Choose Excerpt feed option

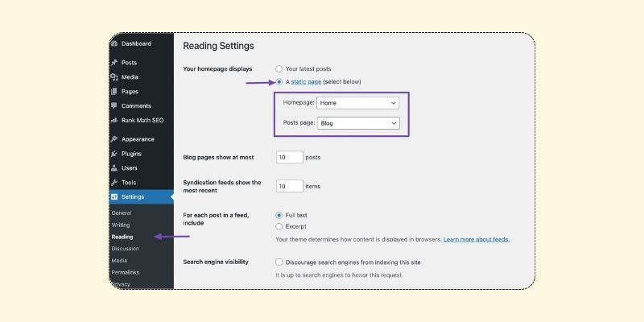(279, 226)
